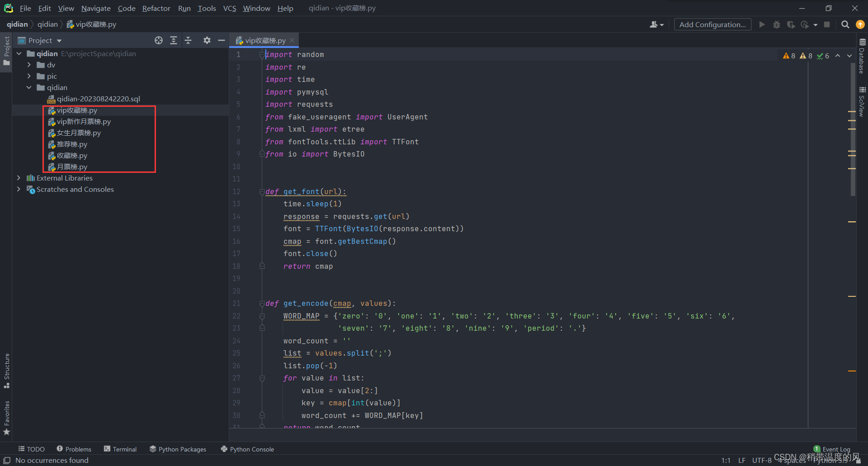This screenshot has width=868, height=466.
Task: Open the Refactor menu
Action: point(156,8)
